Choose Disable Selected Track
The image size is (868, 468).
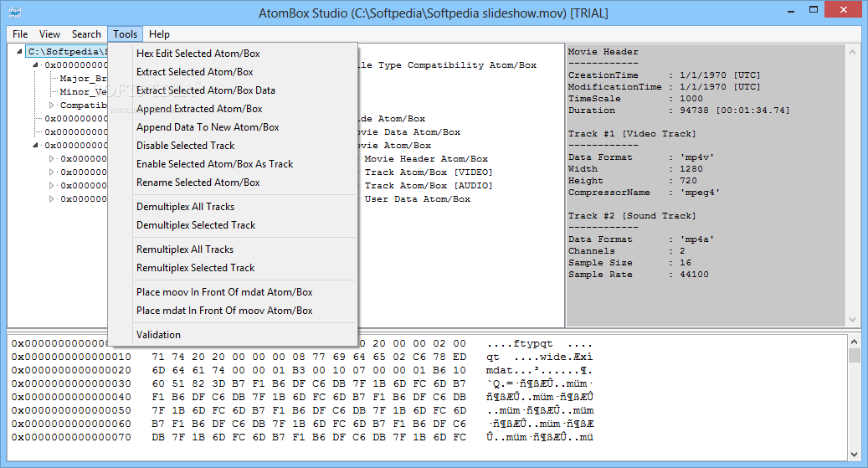tap(233, 146)
